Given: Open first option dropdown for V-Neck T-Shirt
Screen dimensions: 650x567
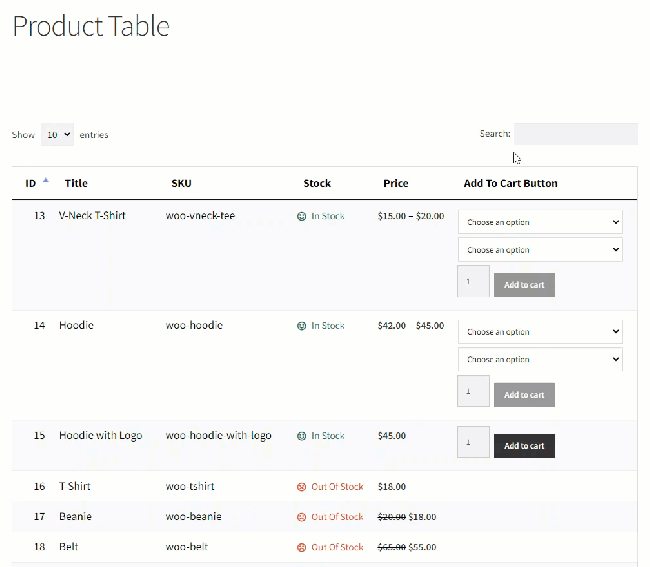Looking at the screenshot, I should point(540,222).
